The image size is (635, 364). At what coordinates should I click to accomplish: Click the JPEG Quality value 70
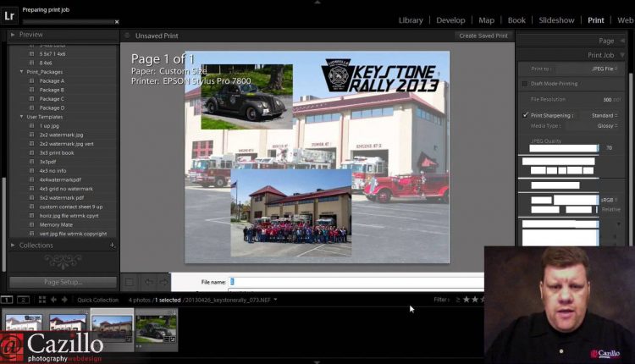click(609, 148)
